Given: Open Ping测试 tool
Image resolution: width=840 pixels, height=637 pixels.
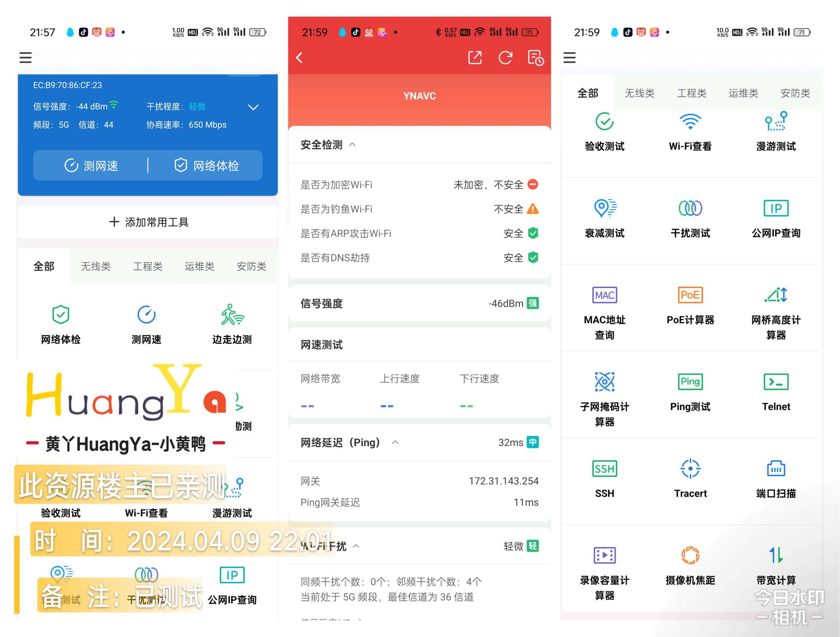Looking at the screenshot, I should click(x=690, y=392).
